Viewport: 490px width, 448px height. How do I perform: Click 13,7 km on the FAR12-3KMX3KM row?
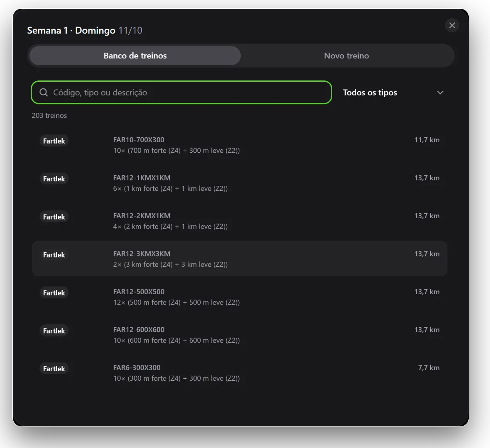(x=427, y=254)
